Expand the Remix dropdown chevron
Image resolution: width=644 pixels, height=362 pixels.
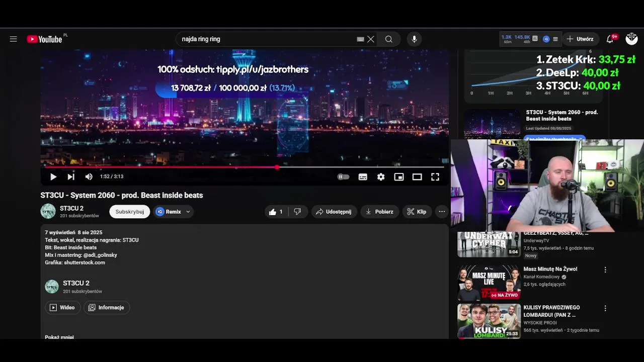coord(188,212)
